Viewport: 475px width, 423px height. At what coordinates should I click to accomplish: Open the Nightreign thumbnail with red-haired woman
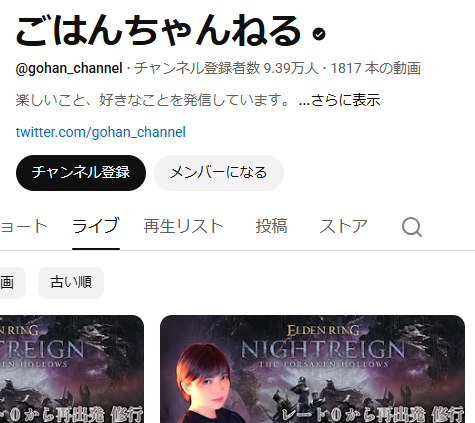tap(312, 369)
